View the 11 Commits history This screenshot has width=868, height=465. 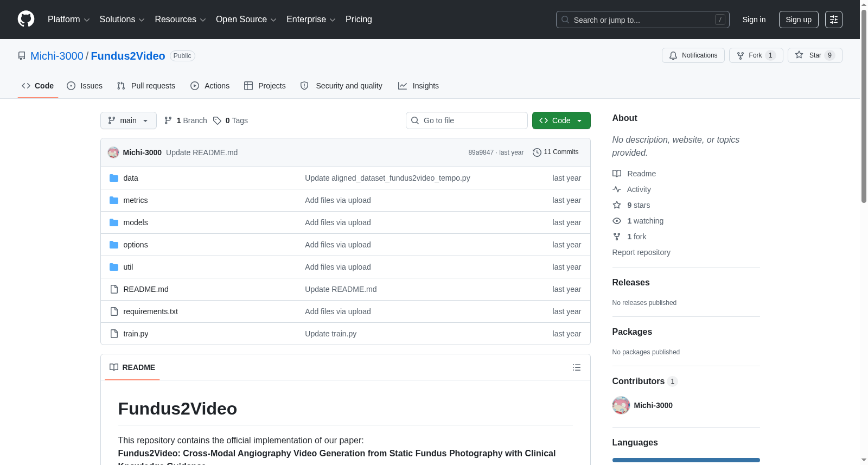click(556, 152)
